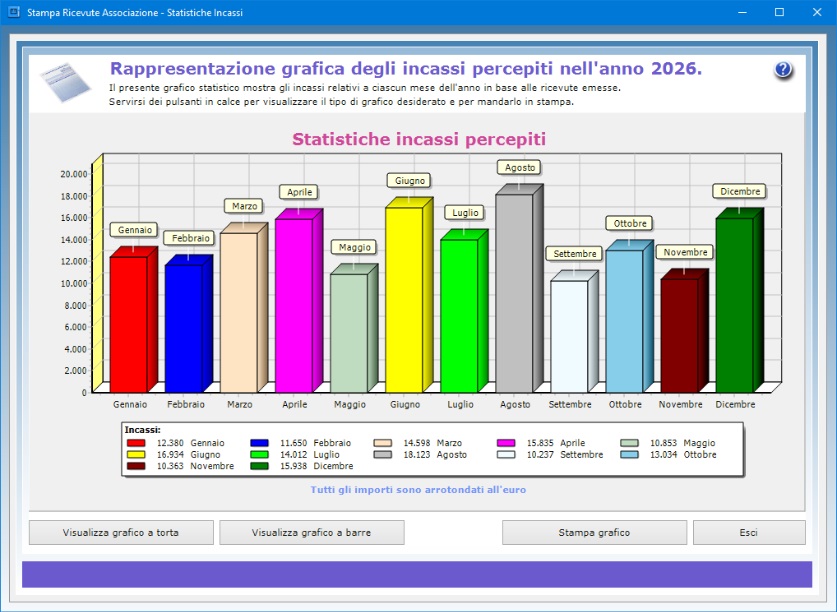Click the dark red Novembre legend swatch

136,466
